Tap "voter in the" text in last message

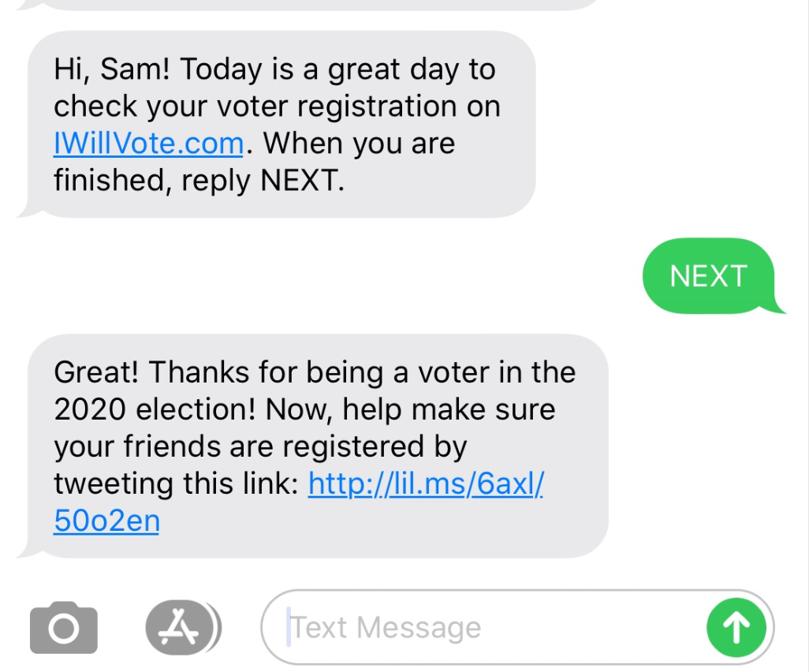pyautogui.click(x=495, y=371)
